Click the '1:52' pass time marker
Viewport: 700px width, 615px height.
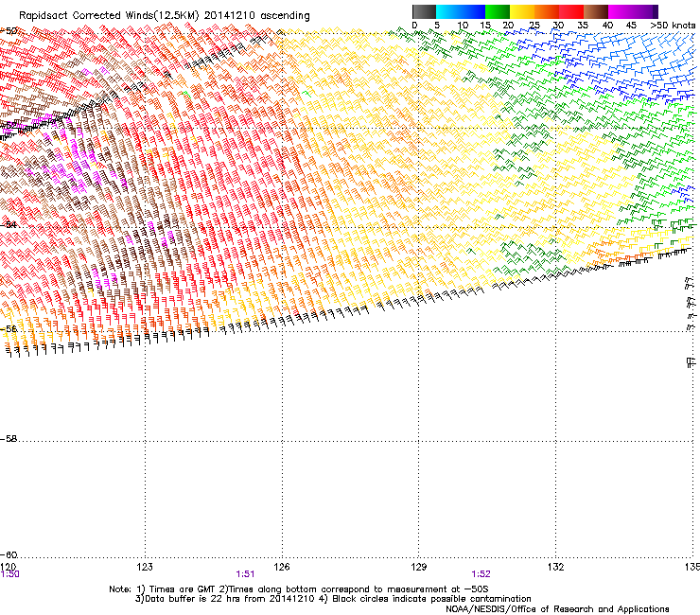(x=481, y=574)
